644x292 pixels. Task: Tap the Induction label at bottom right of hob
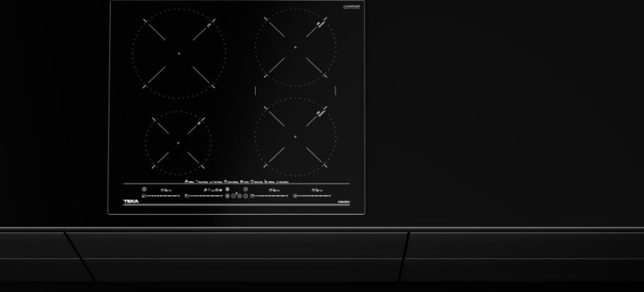point(344,201)
